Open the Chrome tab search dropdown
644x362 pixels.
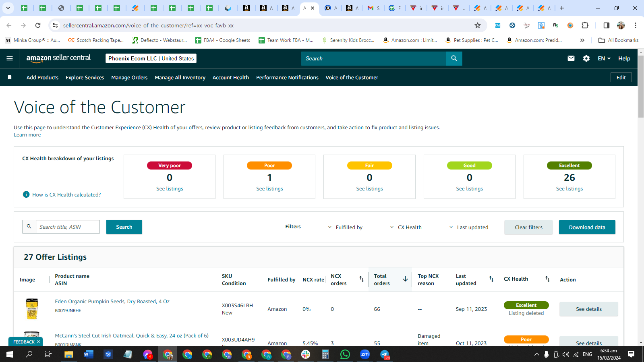(x=8, y=8)
